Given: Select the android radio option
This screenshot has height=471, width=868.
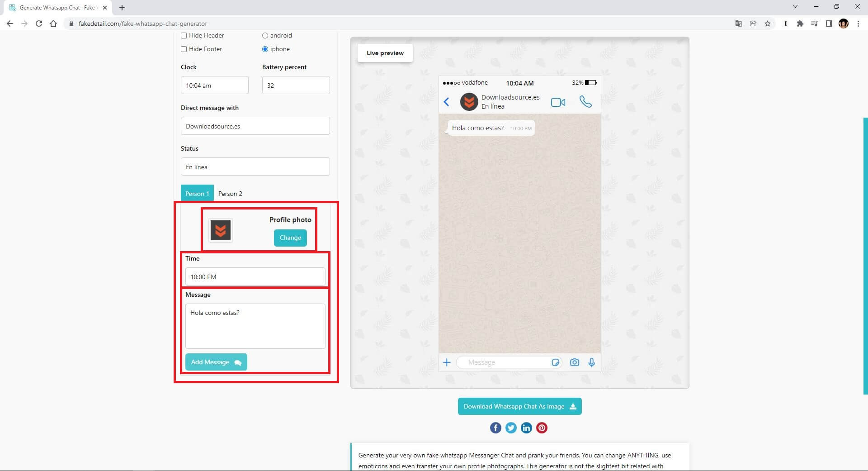Looking at the screenshot, I should pyautogui.click(x=265, y=36).
